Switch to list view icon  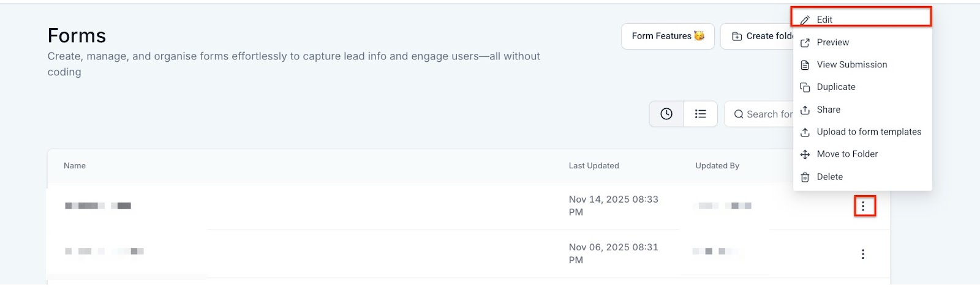point(700,114)
